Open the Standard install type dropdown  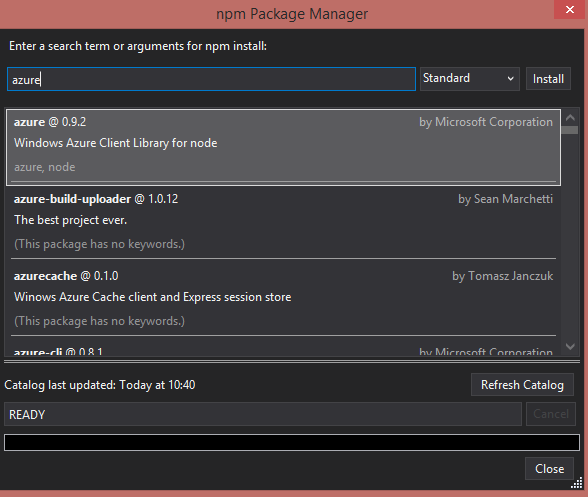tap(470, 79)
